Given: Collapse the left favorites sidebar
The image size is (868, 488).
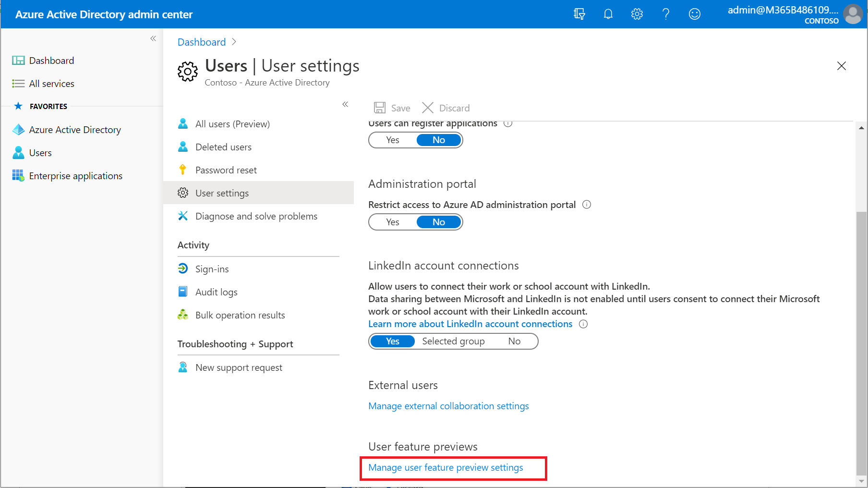Looking at the screenshot, I should 153,38.
